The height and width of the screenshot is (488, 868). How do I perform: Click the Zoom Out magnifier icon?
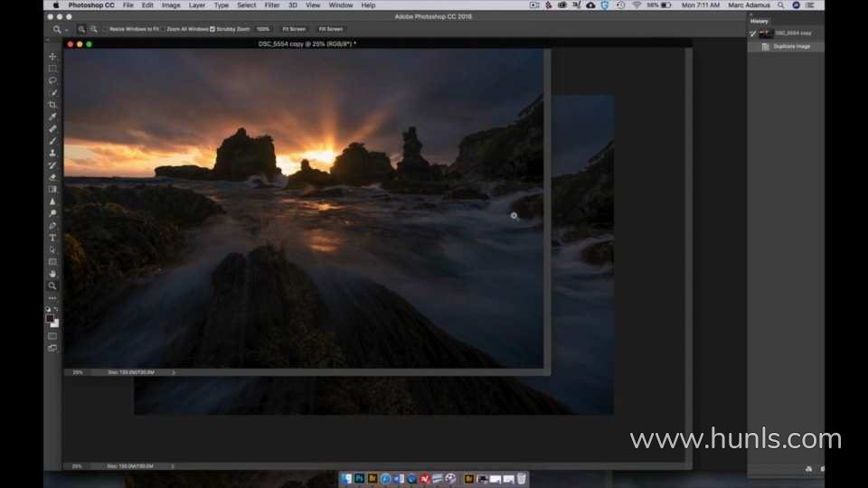(x=93, y=29)
